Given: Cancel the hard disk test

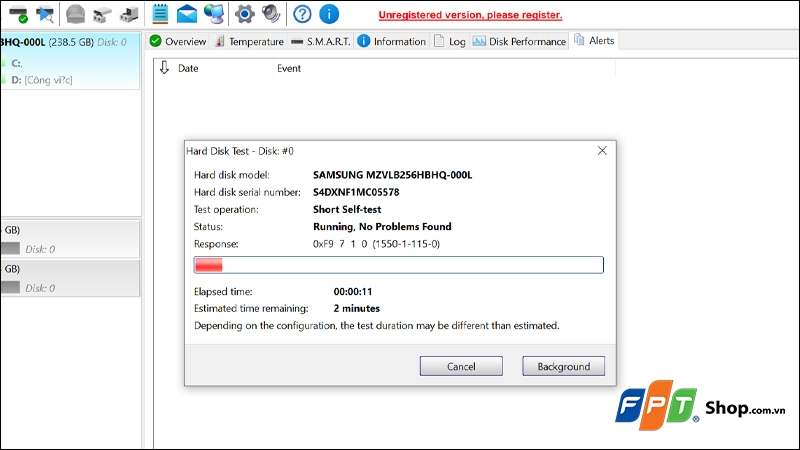Looking at the screenshot, I should [461, 366].
